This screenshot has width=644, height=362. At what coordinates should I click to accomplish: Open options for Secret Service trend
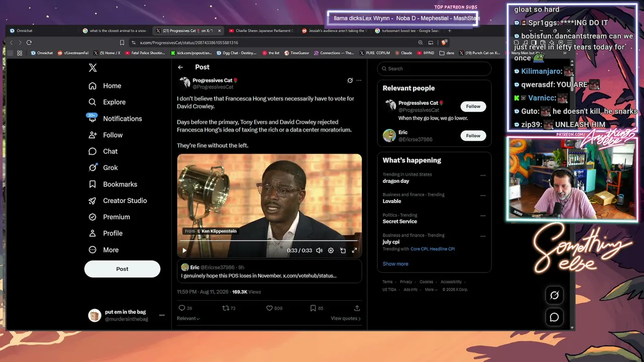pyautogui.click(x=483, y=216)
